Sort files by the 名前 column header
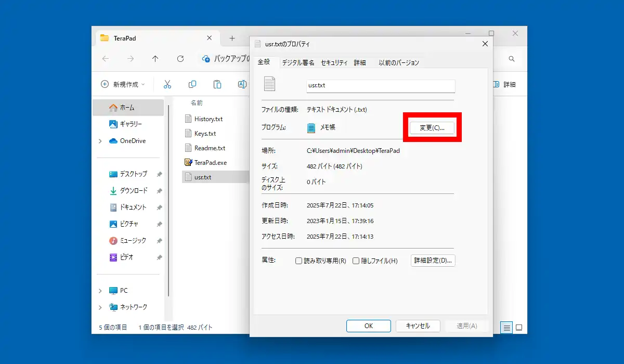This screenshot has height=364, width=624. (x=197, y=103)
